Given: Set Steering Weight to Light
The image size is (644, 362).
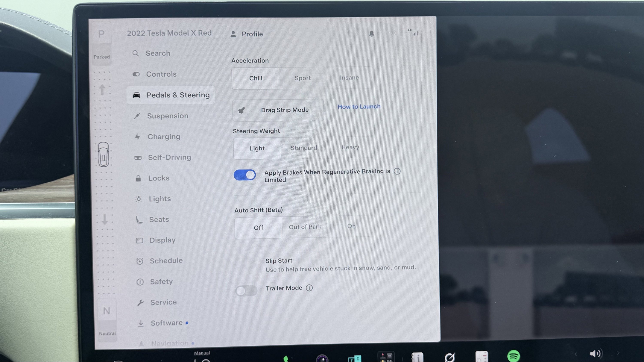Looking at the screenshot, I should tap(257, 148).
